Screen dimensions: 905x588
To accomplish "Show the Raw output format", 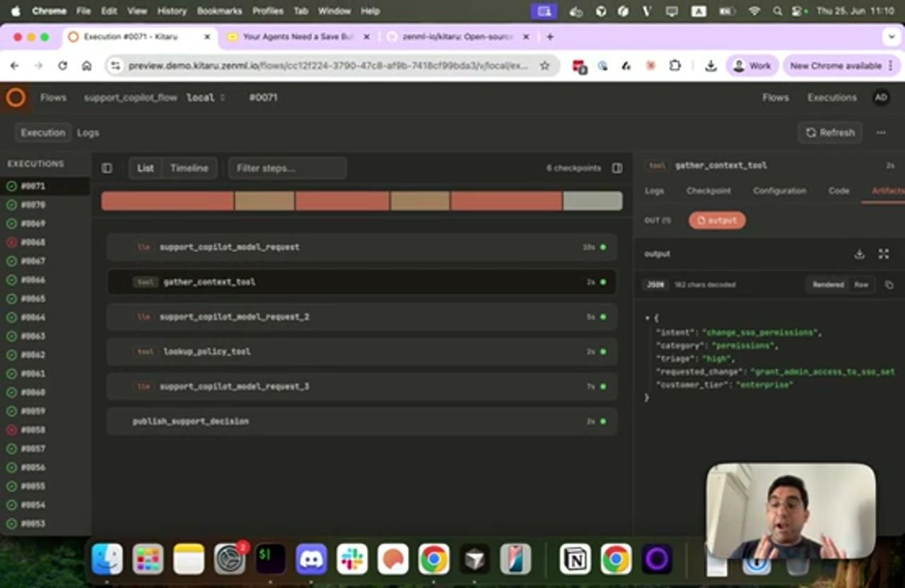I will 861,285.
